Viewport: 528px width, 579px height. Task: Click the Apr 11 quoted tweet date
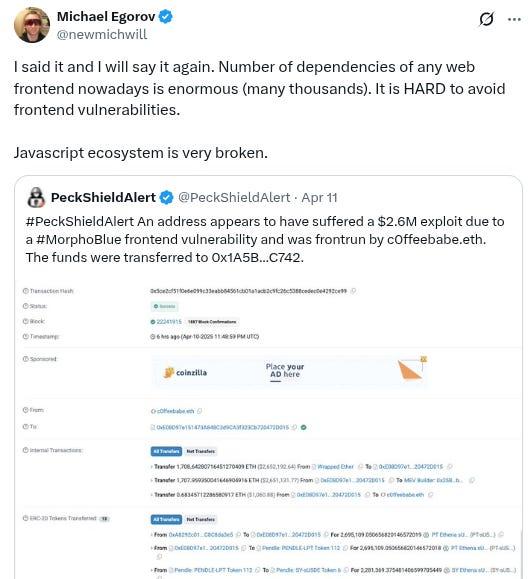pyautogui.click(x=319, y=198)
